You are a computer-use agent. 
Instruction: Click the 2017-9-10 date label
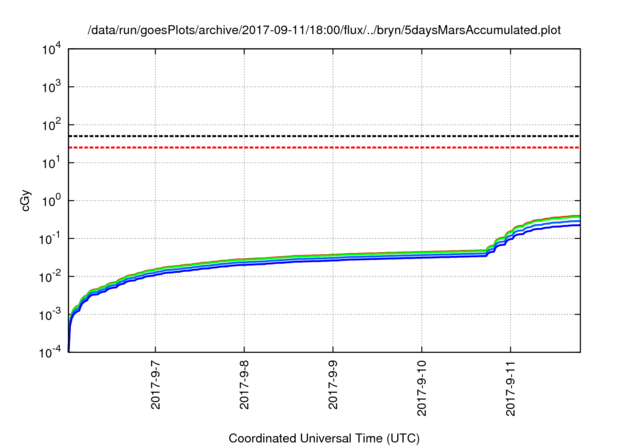click(422, 388)
